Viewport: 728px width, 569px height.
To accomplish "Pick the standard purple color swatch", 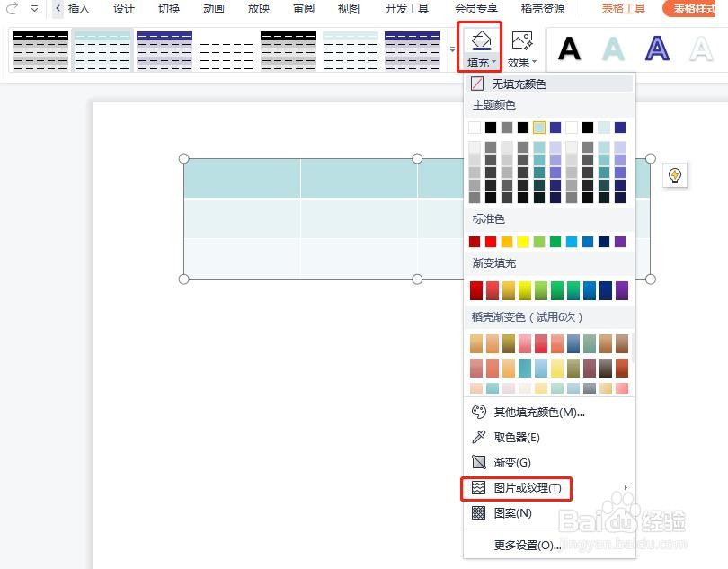I will click(620, 242).
